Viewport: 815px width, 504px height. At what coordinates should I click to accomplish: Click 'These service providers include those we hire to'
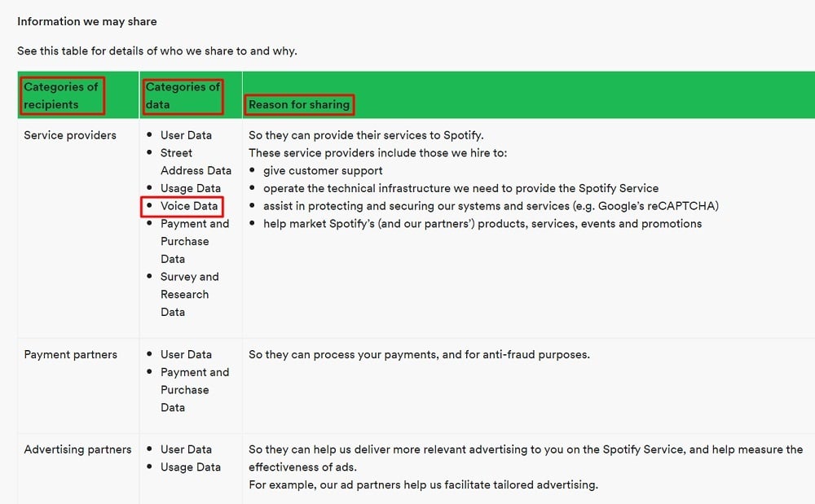pos(378,152)
